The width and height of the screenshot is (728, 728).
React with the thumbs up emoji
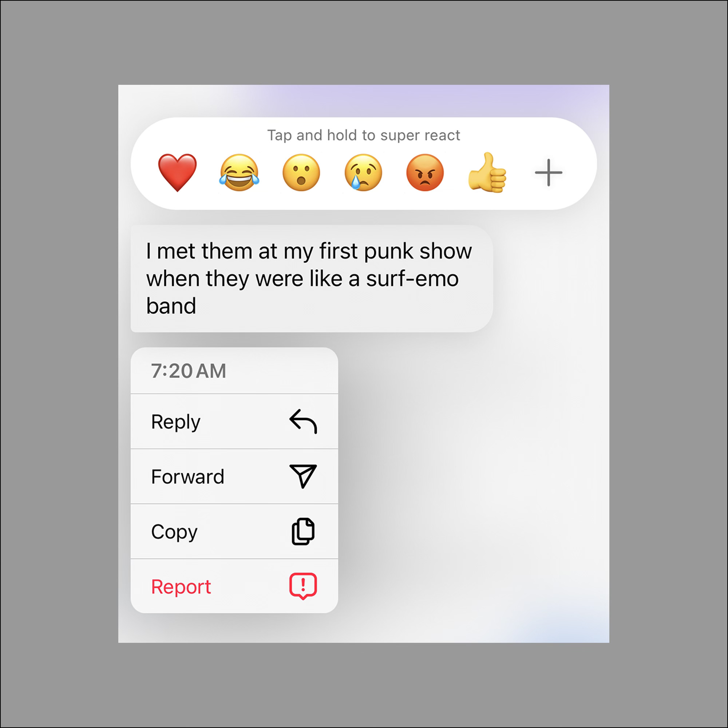tap(487, 172)
